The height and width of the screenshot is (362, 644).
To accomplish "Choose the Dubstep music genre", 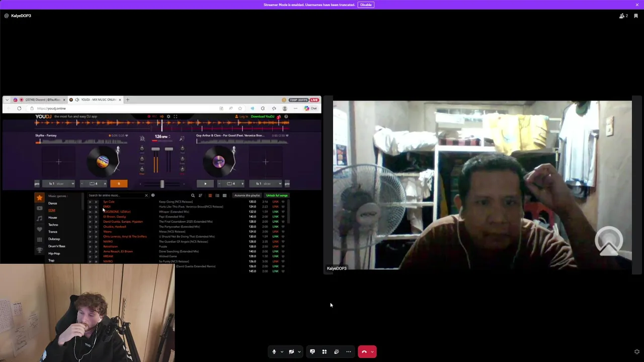I will [54, 239].
